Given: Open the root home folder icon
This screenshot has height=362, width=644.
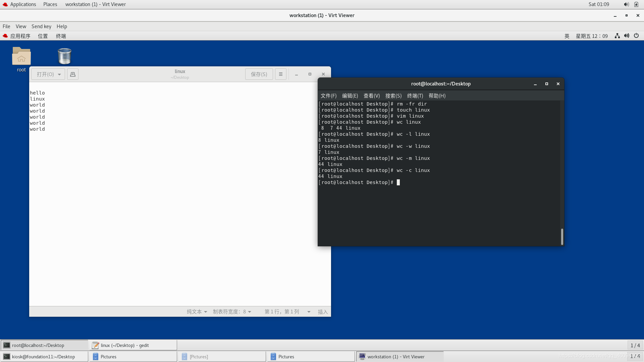Looking at the screenshot, I should 21,56.
